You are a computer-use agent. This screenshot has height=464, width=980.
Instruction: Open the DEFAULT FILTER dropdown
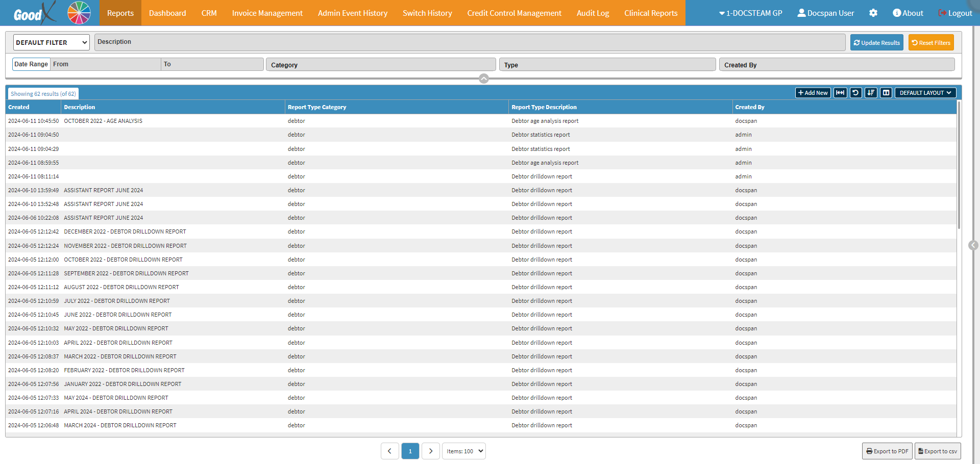(x=51, y=43)
